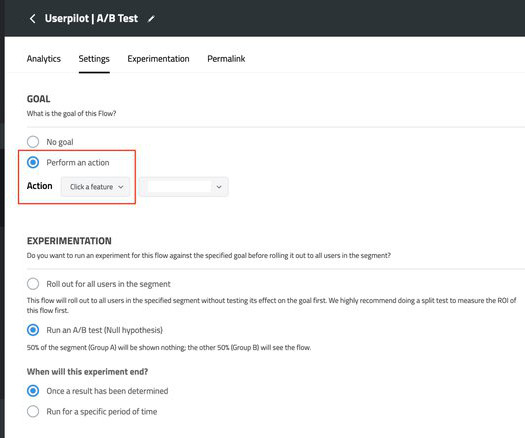Choose the Perform an action radio button
The width and height of the screenshot is (525, 438).
[x=33, y=162]
